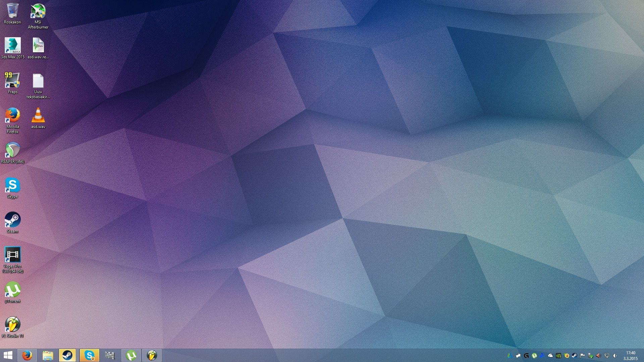Select the Uusi tekstiasiakirja text file
Viewport: 644px width, 362px height.
(38, 81)
